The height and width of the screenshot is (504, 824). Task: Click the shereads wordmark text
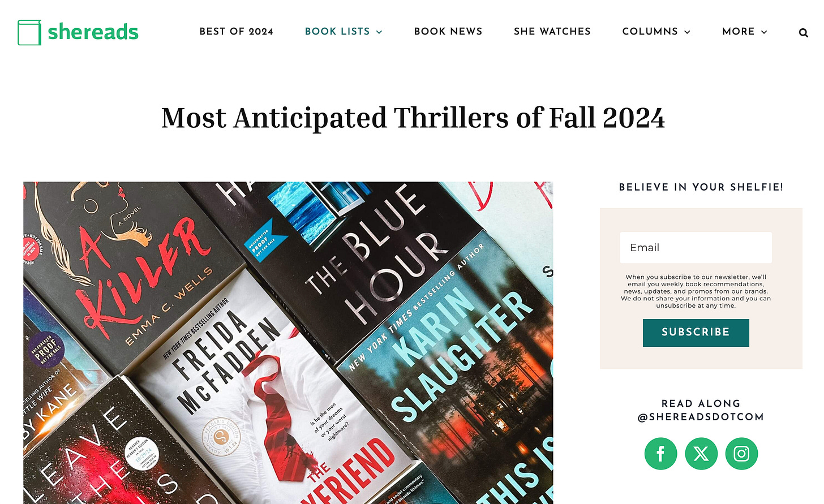pyautogui.click(x=93, y=32)
